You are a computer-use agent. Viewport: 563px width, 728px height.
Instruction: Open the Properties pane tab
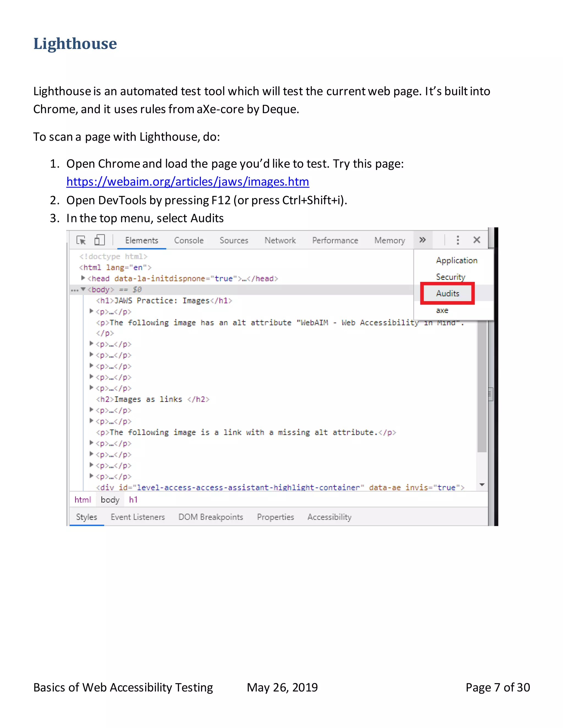[275, 517]
